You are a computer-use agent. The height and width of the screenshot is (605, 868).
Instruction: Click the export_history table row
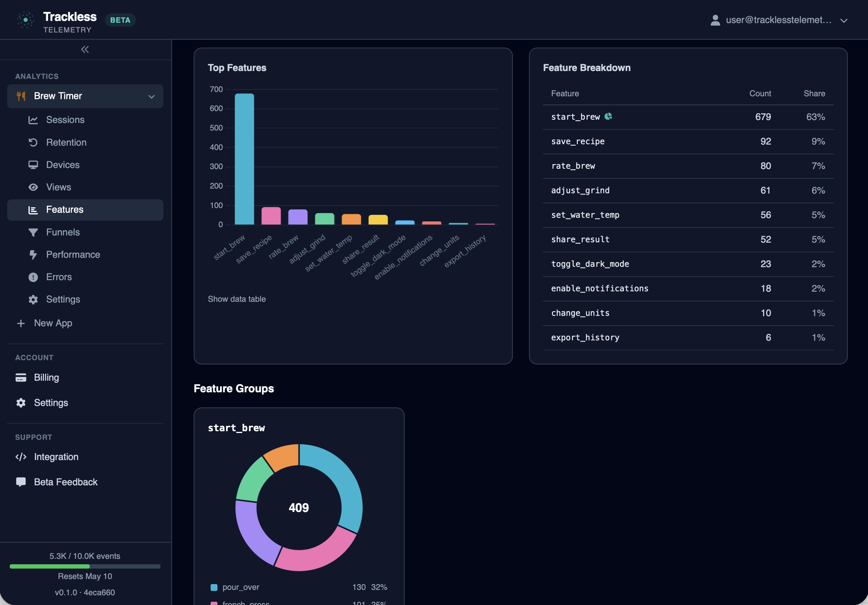[x=688, y=338]
